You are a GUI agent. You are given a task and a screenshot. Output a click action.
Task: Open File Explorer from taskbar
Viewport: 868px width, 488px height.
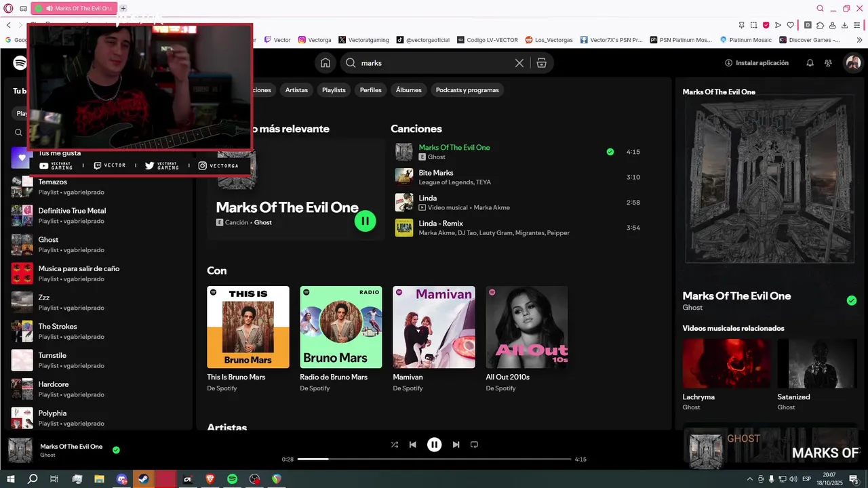click(x=99, y=479)
